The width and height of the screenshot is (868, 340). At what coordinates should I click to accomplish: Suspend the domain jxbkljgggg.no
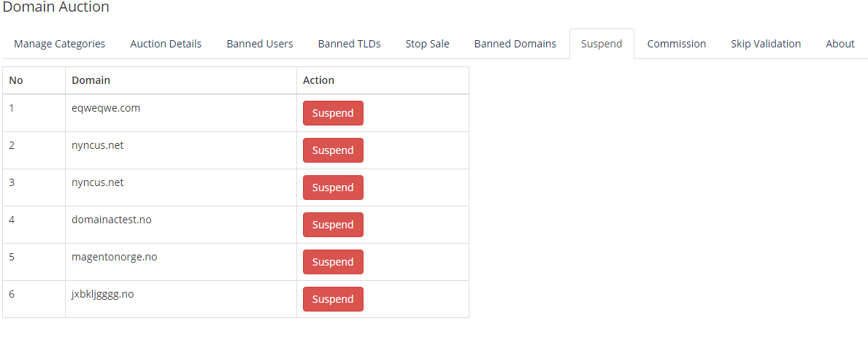pyautogui.click(x=333, y=299)
